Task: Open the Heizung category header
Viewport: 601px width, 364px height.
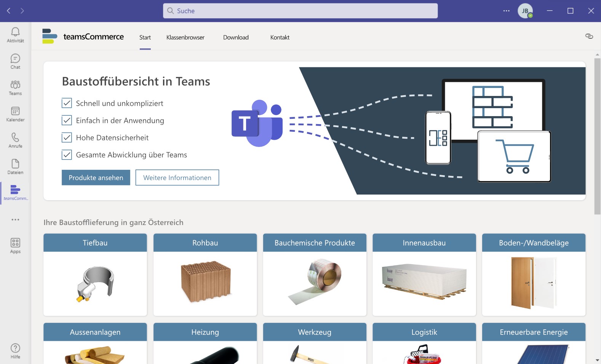Action: click(x=205, y=332)
